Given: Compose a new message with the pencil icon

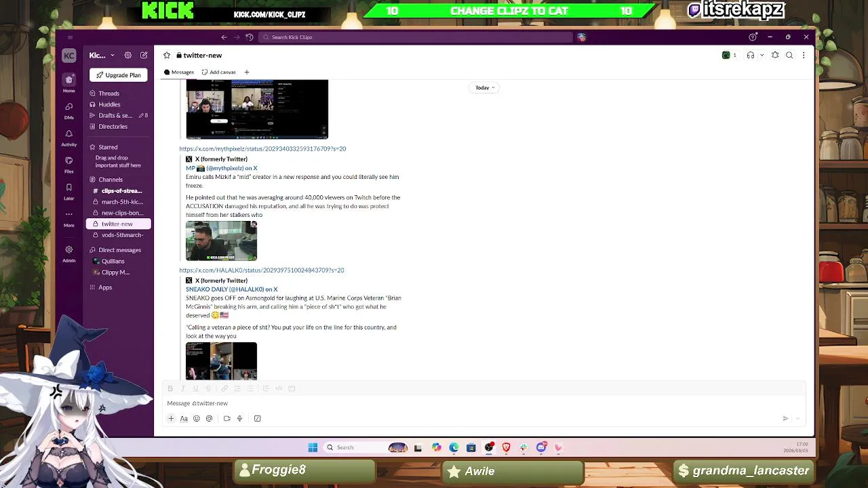Looking at the screenshot, I should 144,56.
